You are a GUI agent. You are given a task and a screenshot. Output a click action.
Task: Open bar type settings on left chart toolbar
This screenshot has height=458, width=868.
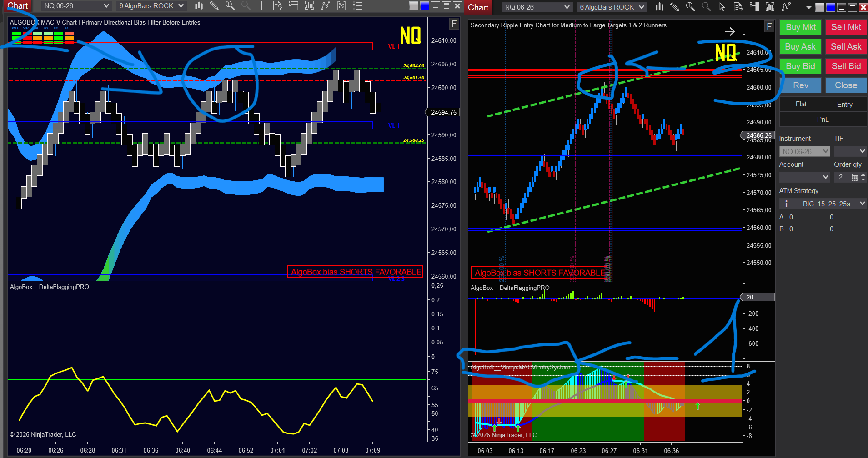coord(199,6)
